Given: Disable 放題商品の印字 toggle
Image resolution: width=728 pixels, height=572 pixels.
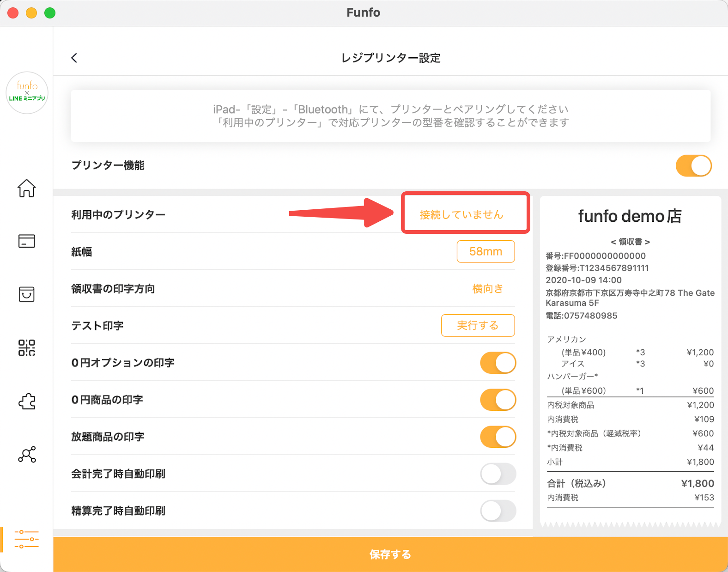Looking at the screenshot, I should tap(497, 437).
